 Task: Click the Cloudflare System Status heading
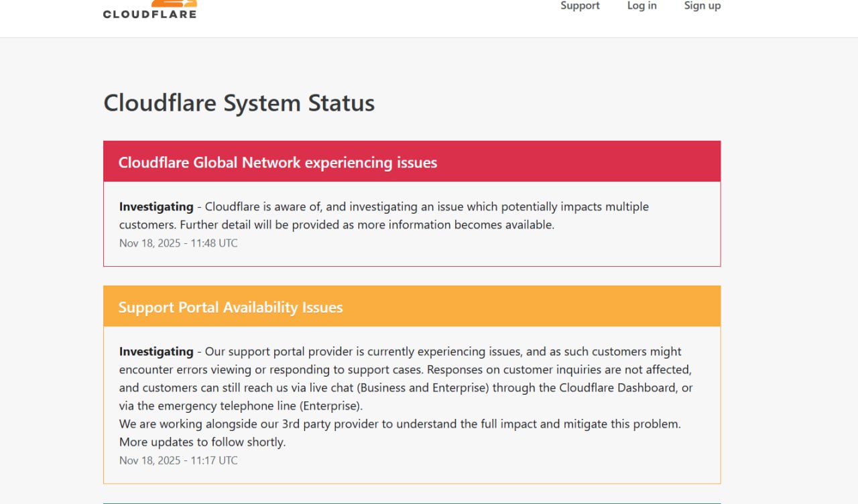click(x=239, y=103)
